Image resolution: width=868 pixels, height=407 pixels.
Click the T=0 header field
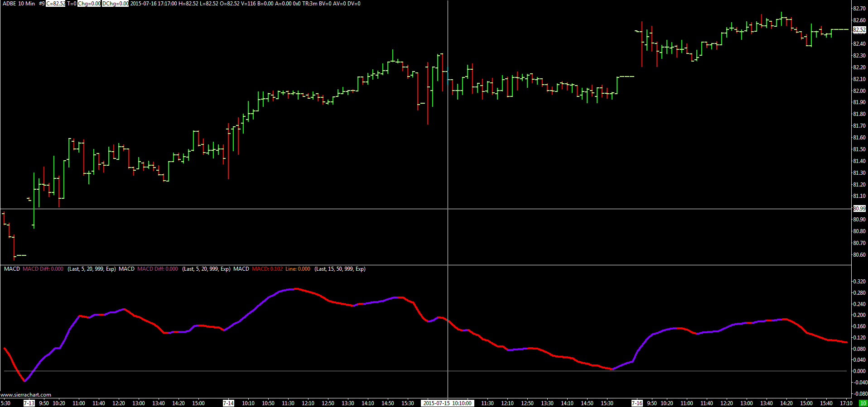click(72, 4)
